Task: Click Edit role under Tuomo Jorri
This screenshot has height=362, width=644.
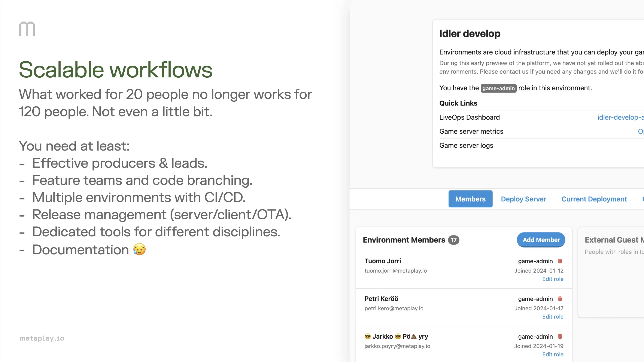Action: tap(553, 279)
